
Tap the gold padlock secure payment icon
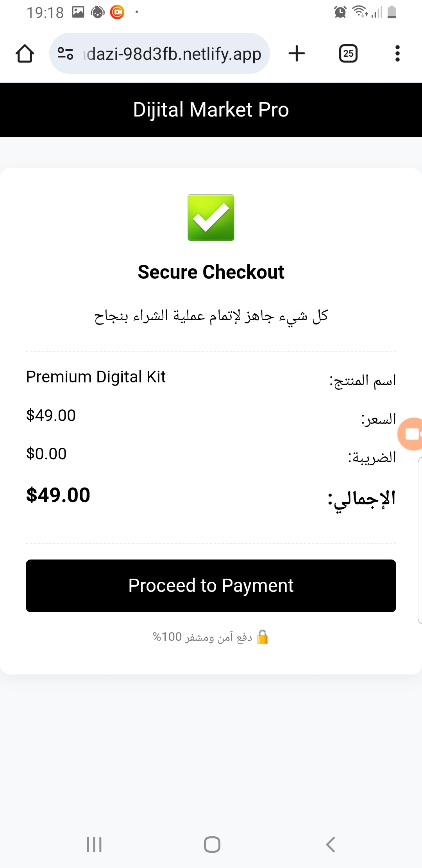[x=263, y=637]
